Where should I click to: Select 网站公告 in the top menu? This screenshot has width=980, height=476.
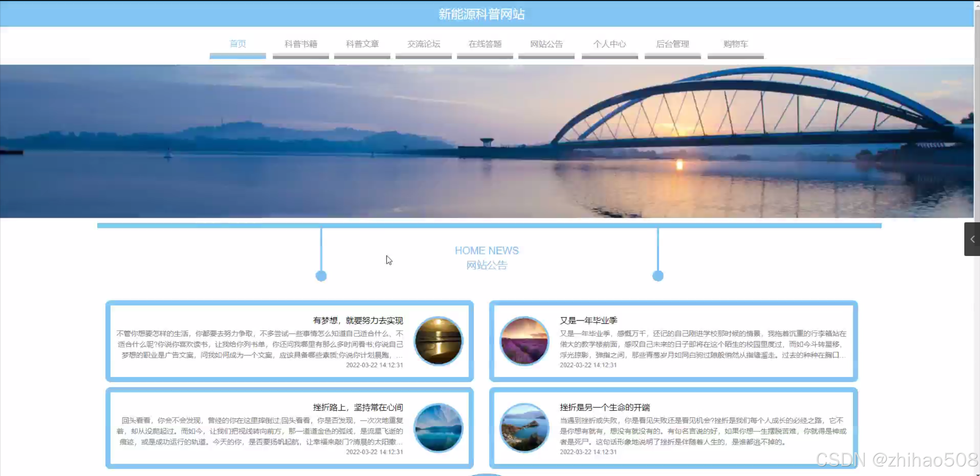tap(546, 44)
